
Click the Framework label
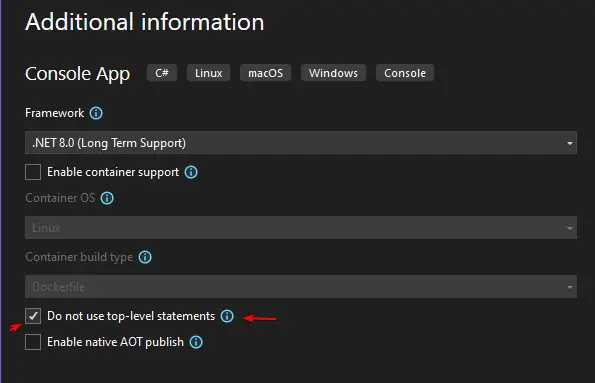(55, 113)
